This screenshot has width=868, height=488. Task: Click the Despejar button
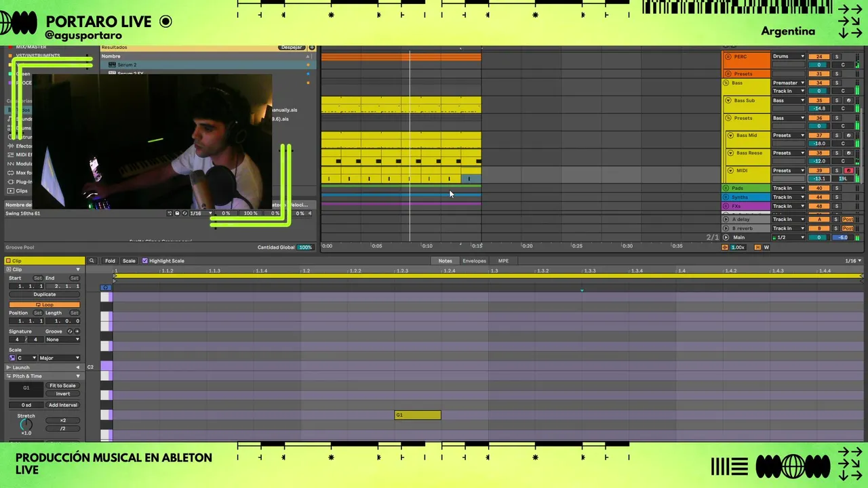(292, 47)
